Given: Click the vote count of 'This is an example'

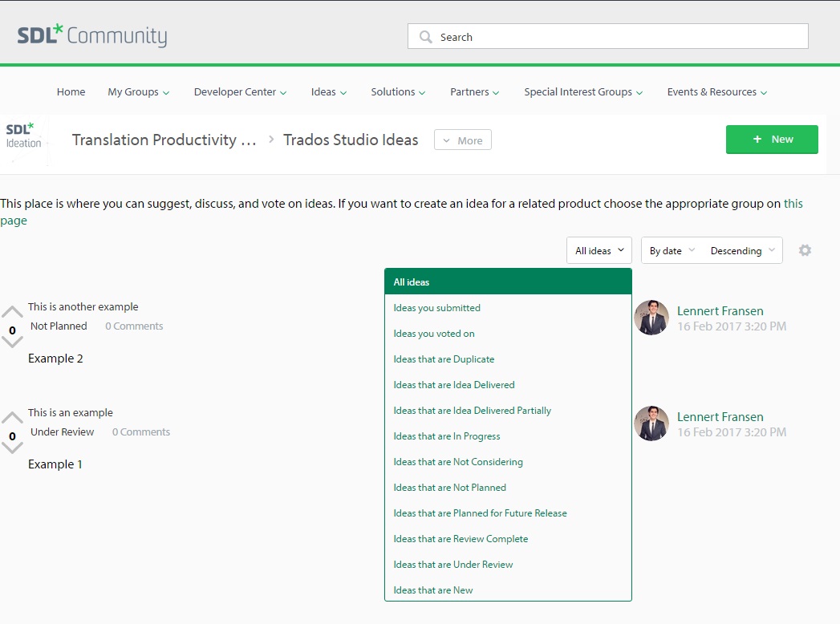Looking at the screenshot, I should click(x=12, y=436).
